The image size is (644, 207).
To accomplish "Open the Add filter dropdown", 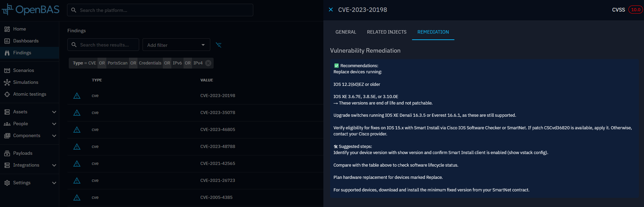I will [x=176, y=45].
